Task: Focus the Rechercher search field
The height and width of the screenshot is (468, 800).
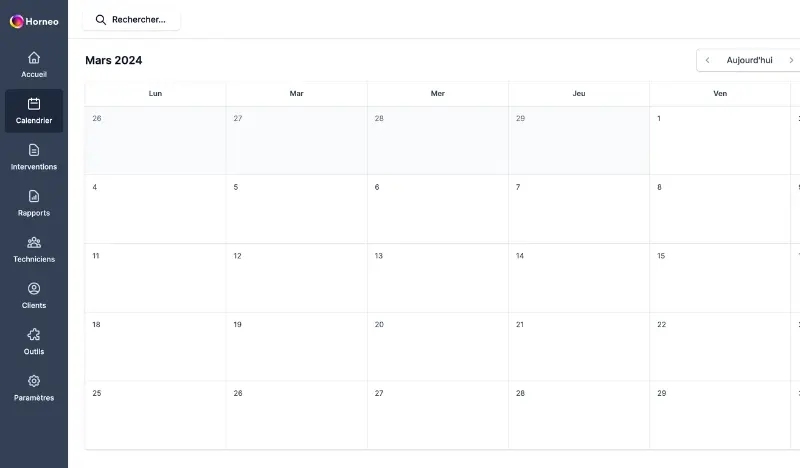Action: coord(131,20)
